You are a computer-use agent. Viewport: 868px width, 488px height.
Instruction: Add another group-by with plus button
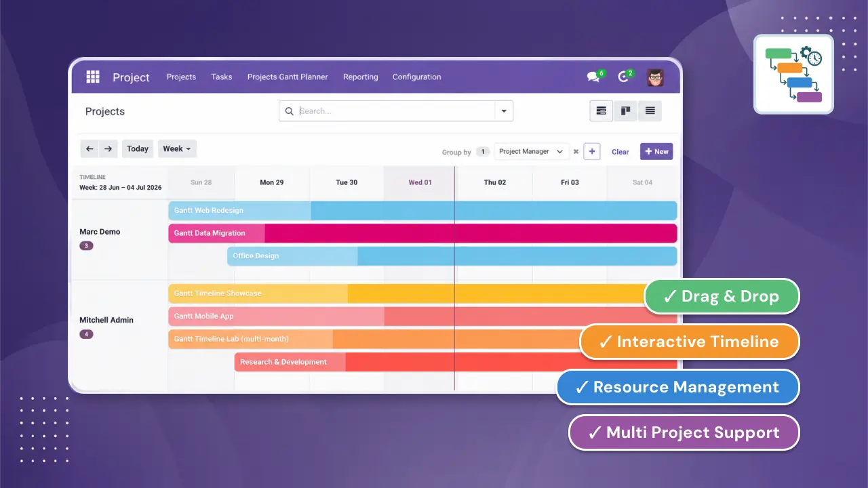pos(592,152)
